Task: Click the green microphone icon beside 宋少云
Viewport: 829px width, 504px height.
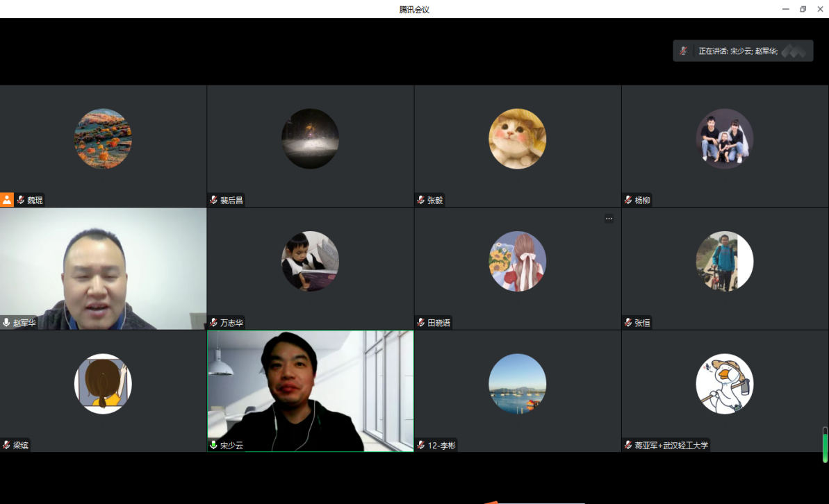Action: click(x=214, y=445)
